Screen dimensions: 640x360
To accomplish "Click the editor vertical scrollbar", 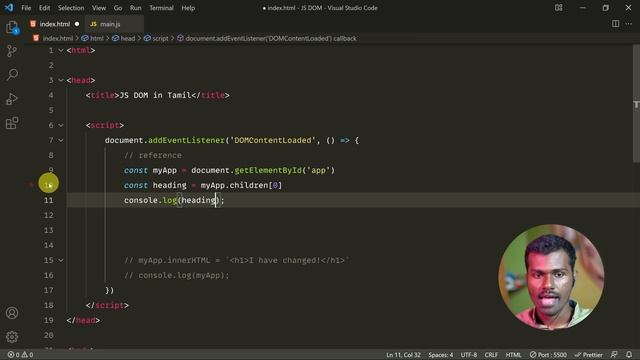I will pos(636,104).
